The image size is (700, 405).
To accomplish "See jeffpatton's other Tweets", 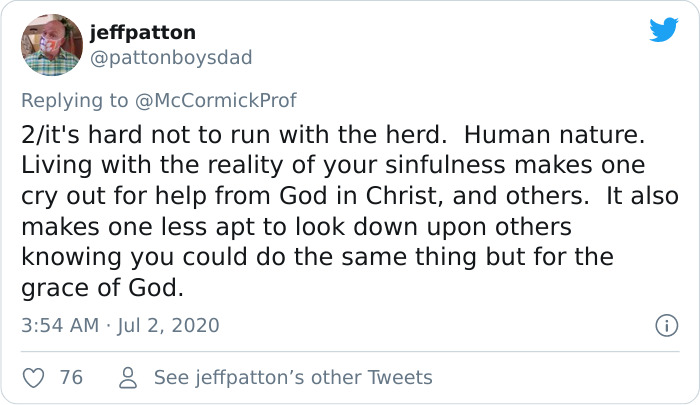I will pyautogui.click(x=293, y=377).
